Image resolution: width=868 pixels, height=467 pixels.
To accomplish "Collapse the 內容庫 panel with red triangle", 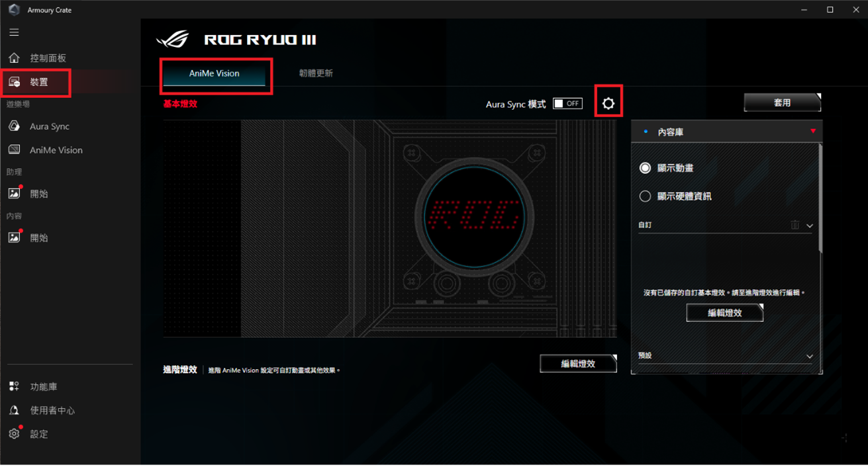I will pos(813,132).
